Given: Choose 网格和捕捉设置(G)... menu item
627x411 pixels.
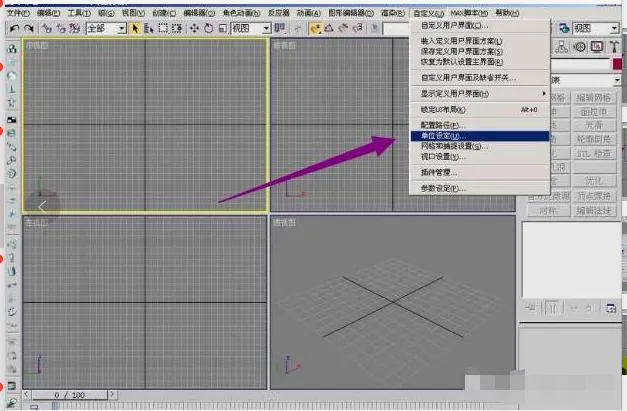Looking at the screenshot, I should (x=480, y=146).
